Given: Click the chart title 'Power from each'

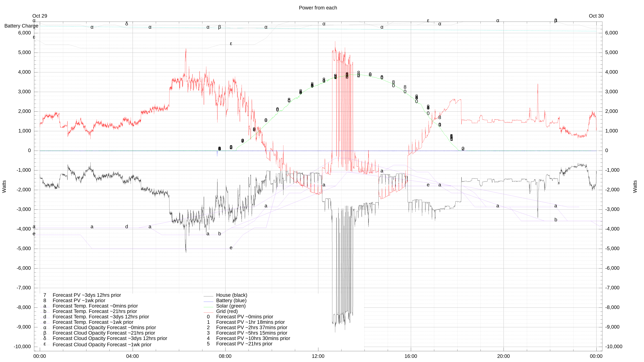Looking at the screenshot, I should [x=318, y=8].
